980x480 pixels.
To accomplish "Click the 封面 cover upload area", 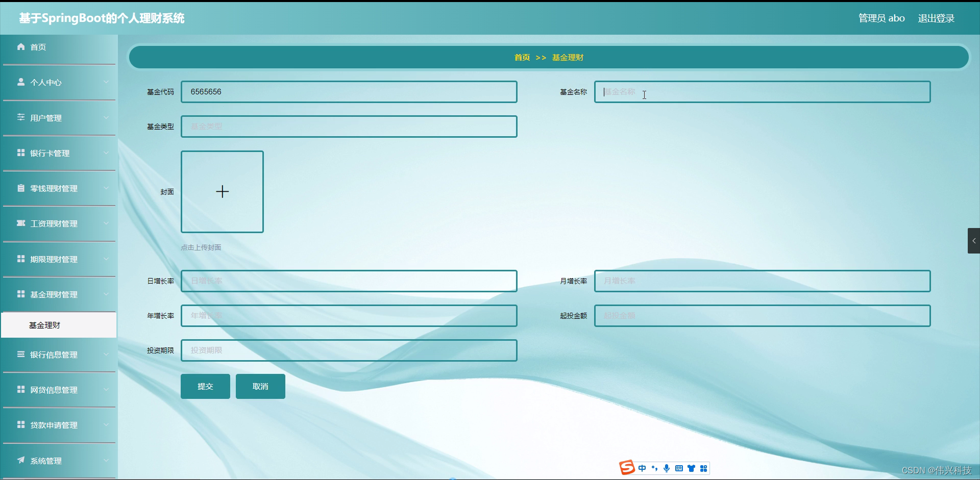I will (x=222, y=192).
